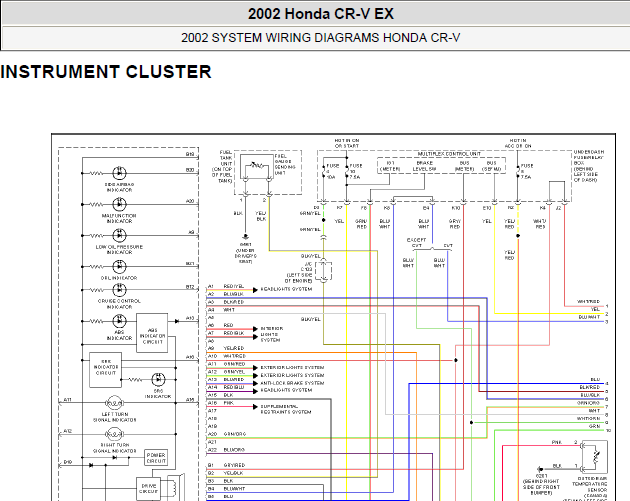Click the 'A11 GRN/RED' pin label
Viewport: 630px width, 501px height.
[x=226, y=364]
